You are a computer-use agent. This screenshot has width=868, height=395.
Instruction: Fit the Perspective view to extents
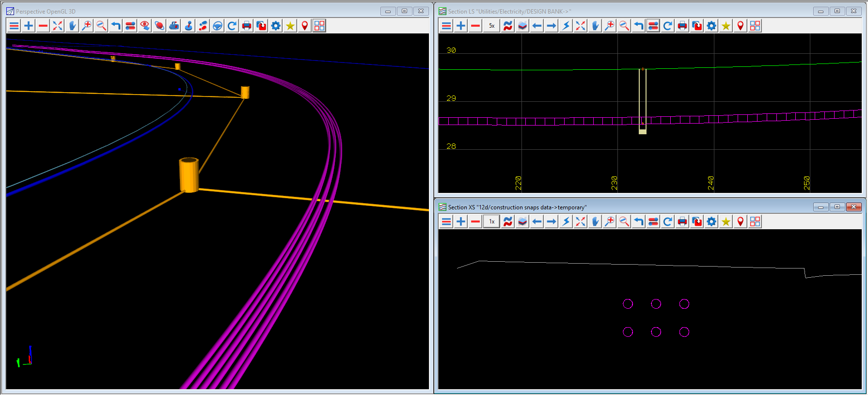click(58, 26)
